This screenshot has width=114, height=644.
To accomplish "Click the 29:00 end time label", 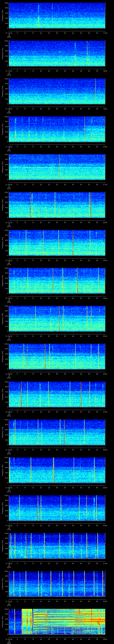I will click(x=105, y=487).
